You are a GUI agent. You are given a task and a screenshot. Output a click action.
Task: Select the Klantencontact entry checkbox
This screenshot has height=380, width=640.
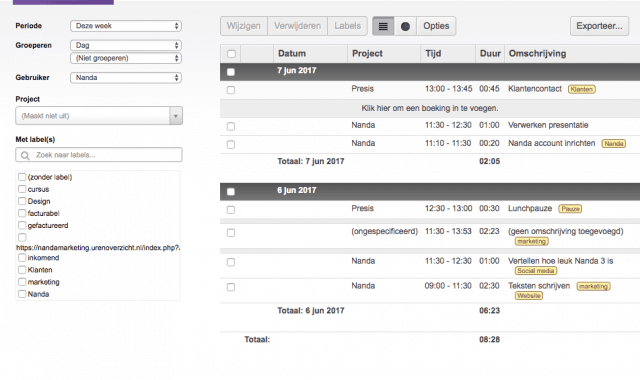231,90
